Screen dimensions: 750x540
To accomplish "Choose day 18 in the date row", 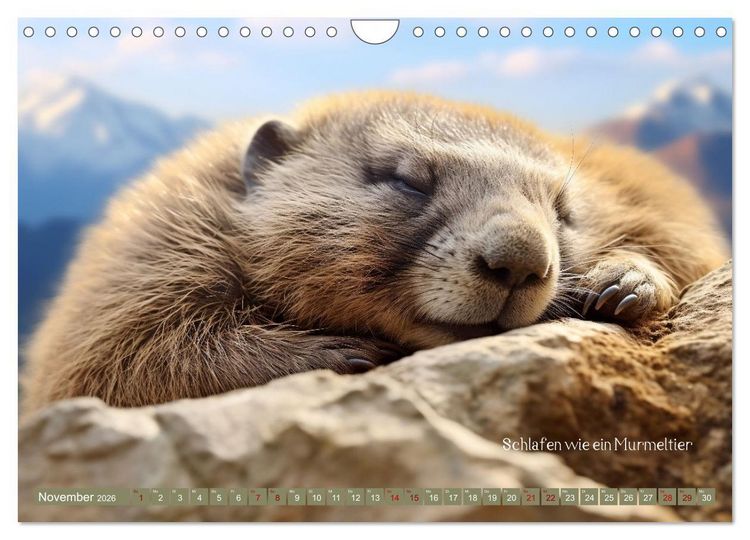I will point(473,497).
